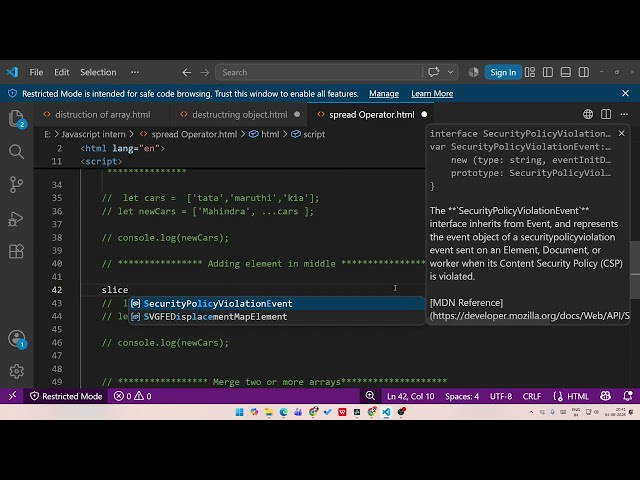
Task: Switch to destructring object.html tab
Action: [x=239, y=115]
